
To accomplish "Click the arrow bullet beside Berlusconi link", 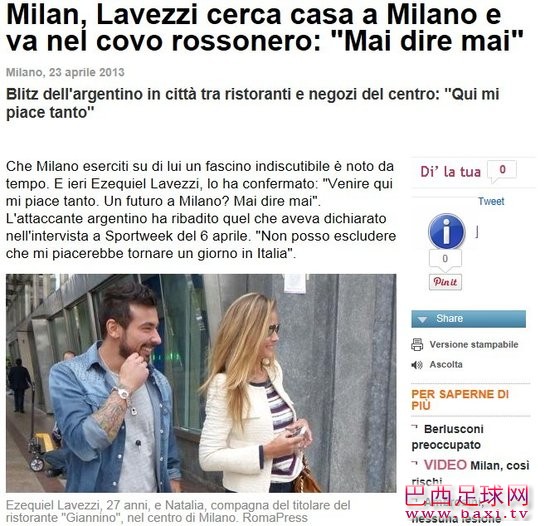I will click(415, 428).
